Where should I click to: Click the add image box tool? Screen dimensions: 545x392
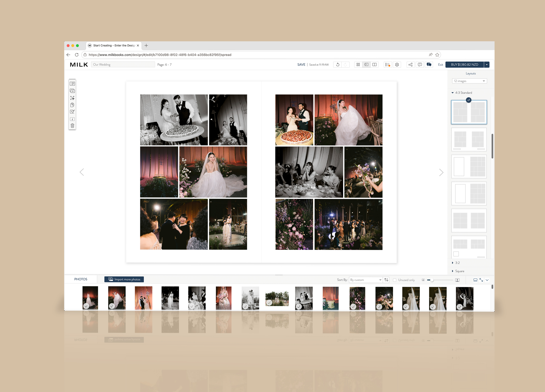click(x=72, y=91)
